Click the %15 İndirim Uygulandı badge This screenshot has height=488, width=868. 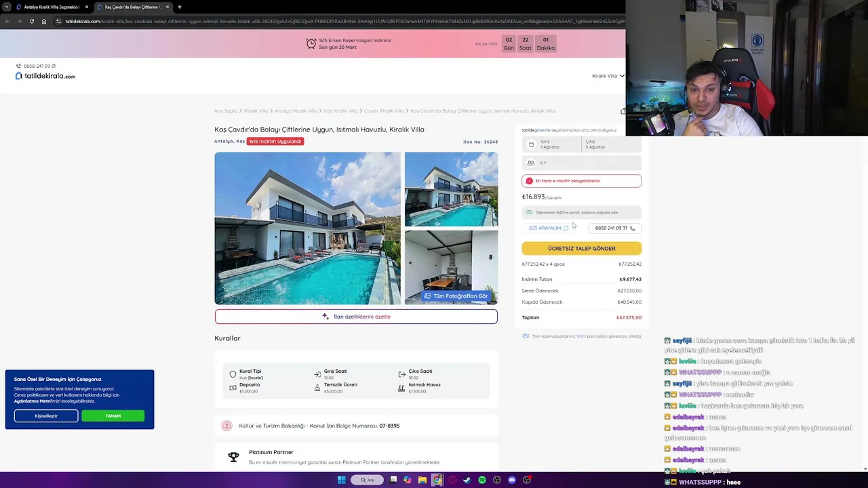pos(275,142)
